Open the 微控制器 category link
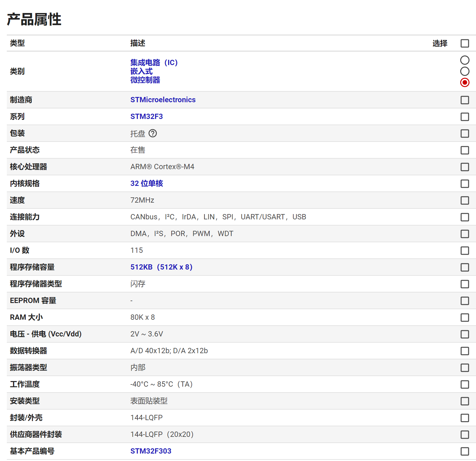Image resolution: width=476 pixels, height=461 pixels. point(145,80)
